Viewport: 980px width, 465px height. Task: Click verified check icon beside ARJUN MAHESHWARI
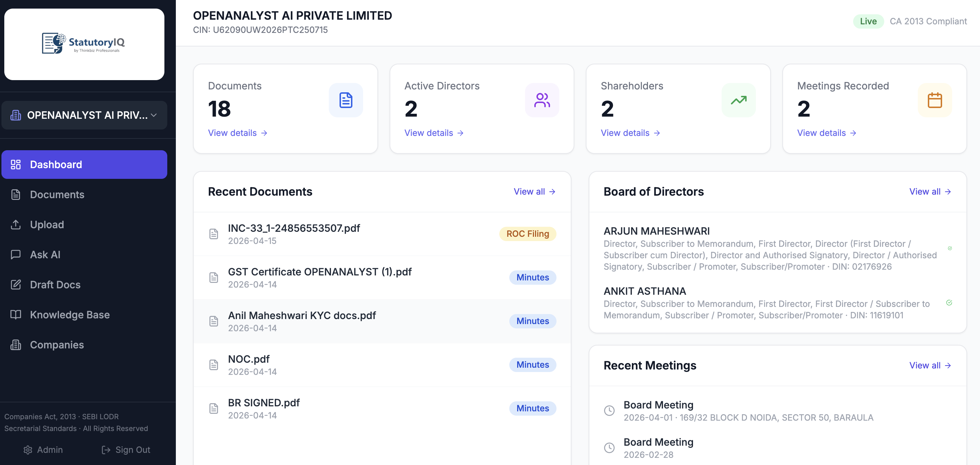[950, 249]
